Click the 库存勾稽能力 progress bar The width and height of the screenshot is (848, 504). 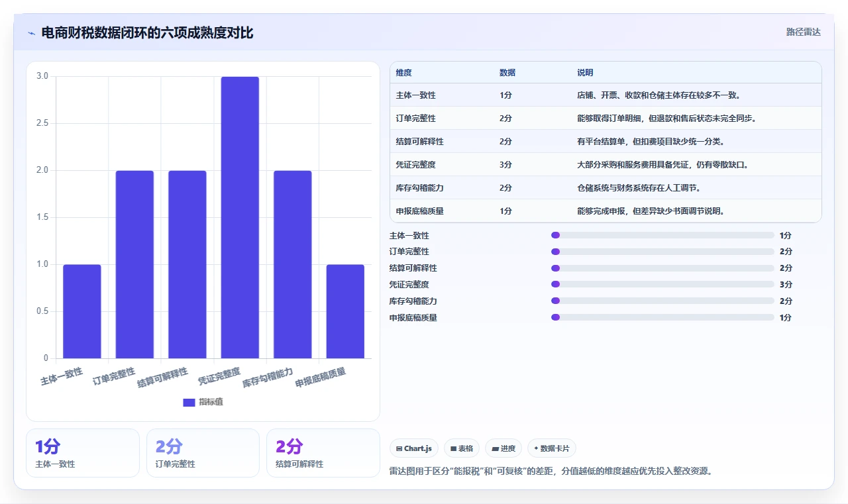coord(662,301)
